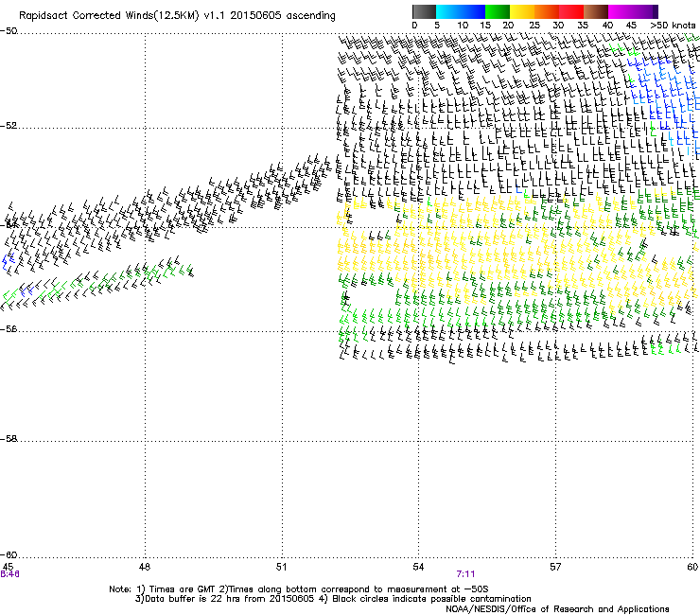Viewport: 700px width, 615px height.
Task: Click the orange 25-30 knots color segment
Action: click(547, 11)
